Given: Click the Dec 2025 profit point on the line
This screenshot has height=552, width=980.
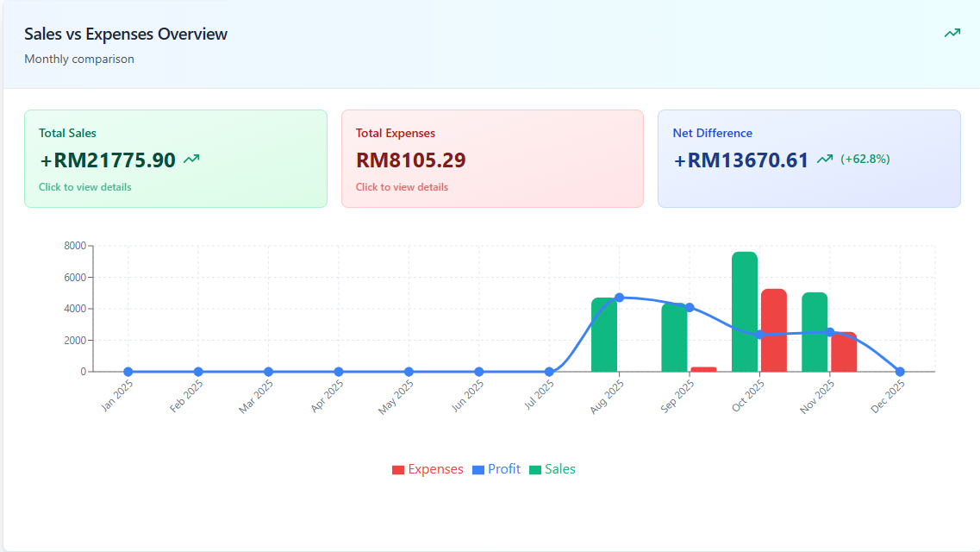Looking at the screenshot, I should 899,371.
